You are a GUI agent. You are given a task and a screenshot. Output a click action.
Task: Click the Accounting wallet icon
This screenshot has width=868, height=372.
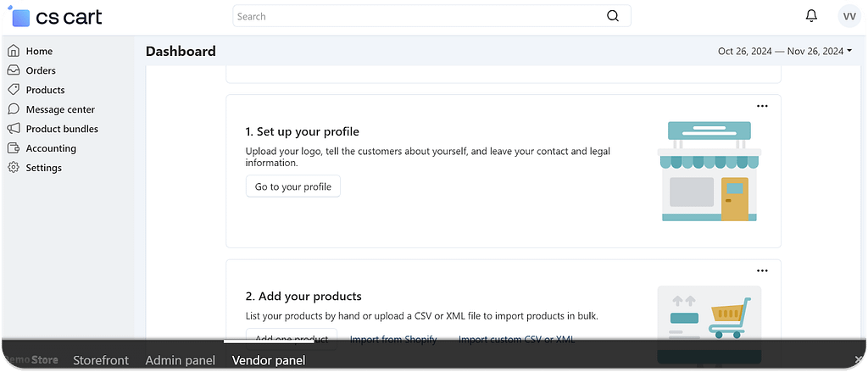(14, 147)
